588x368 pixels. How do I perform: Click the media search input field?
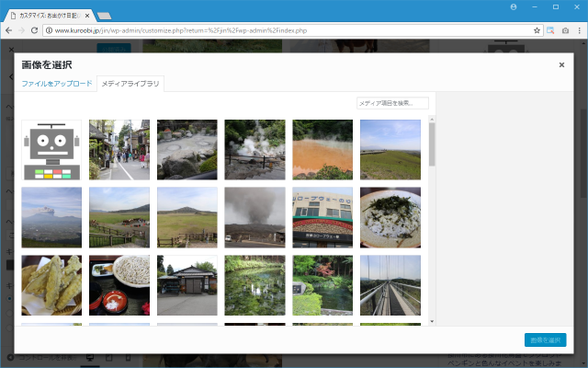point(392,103)
